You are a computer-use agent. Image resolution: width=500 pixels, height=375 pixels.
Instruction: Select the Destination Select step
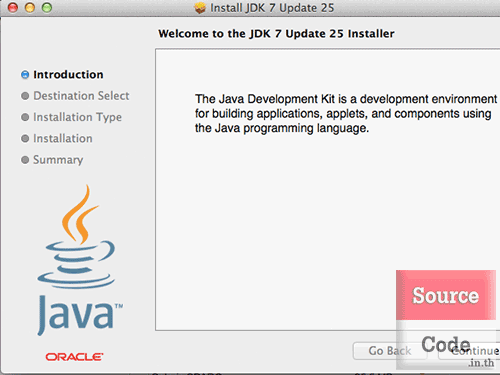click(81, 96)
